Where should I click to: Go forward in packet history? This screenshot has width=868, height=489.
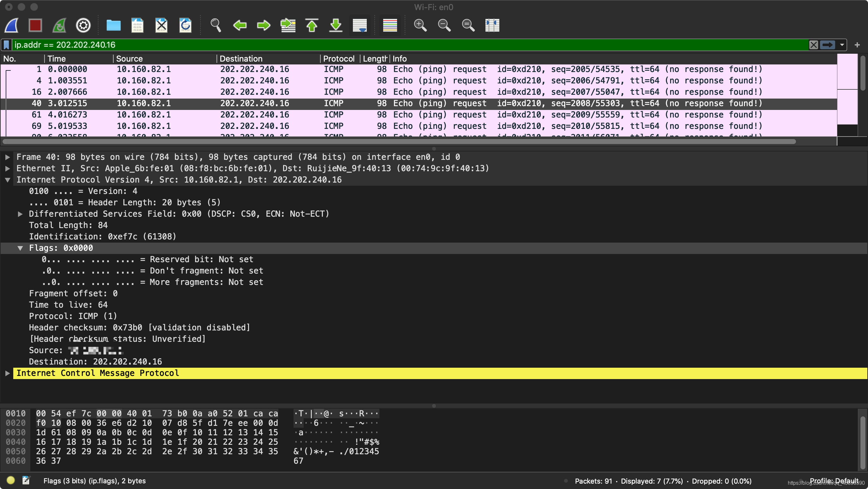click(x=264, y=26)
